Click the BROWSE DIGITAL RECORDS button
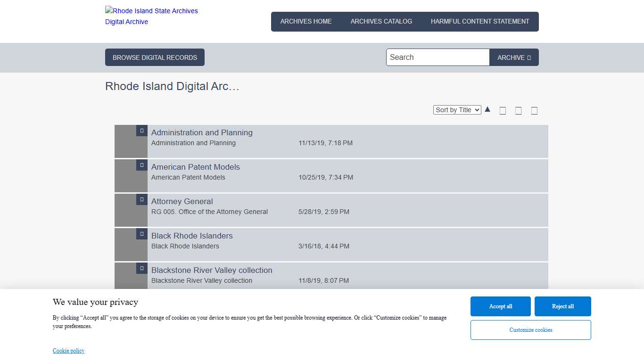The height and width of the screenshot is (362, 644). click(155, 57)
